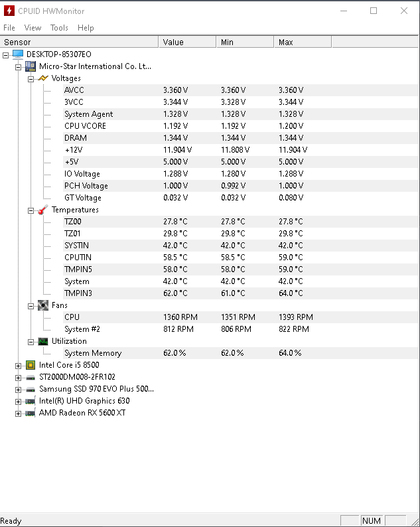The height and width of the screenshot is (527, 420).
Task: Select the PCH Voltage row
Action: (x=241, y=186)
